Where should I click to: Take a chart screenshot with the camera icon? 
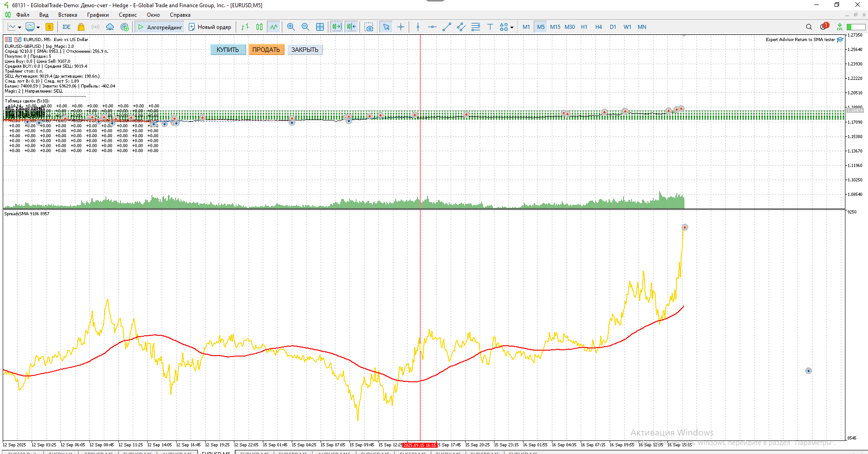(x=369, y=27)
